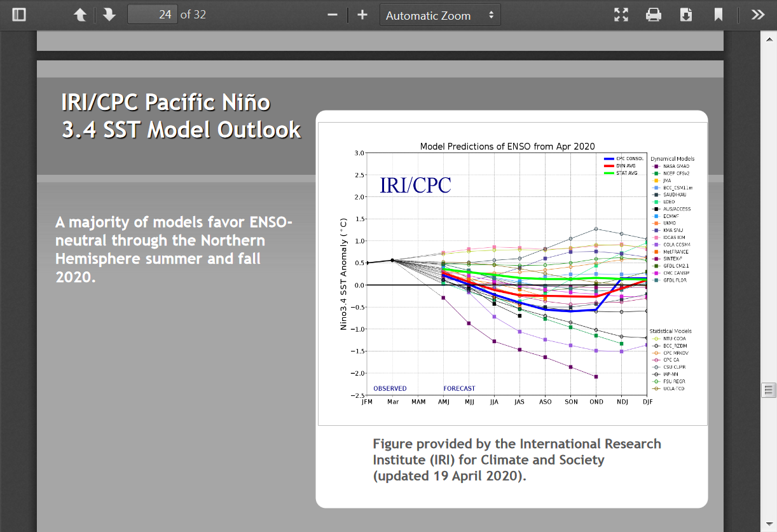This screenshot has width=777, height=532.
Task: Click the ENSO model predictions chart
Action: (512, 273)
